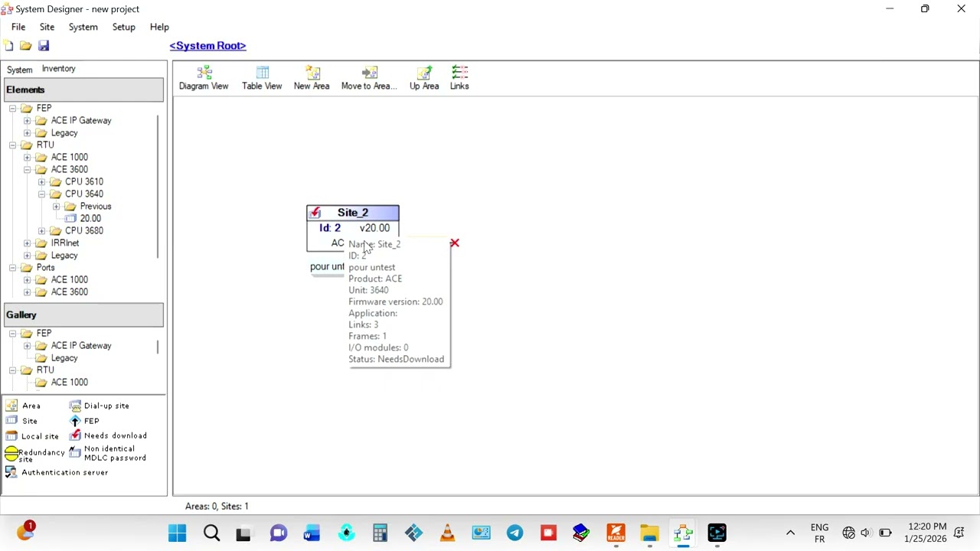980x551 pixels.
Task: Collapse the RTU node in Gallery tree
Action: click(13, 370)
